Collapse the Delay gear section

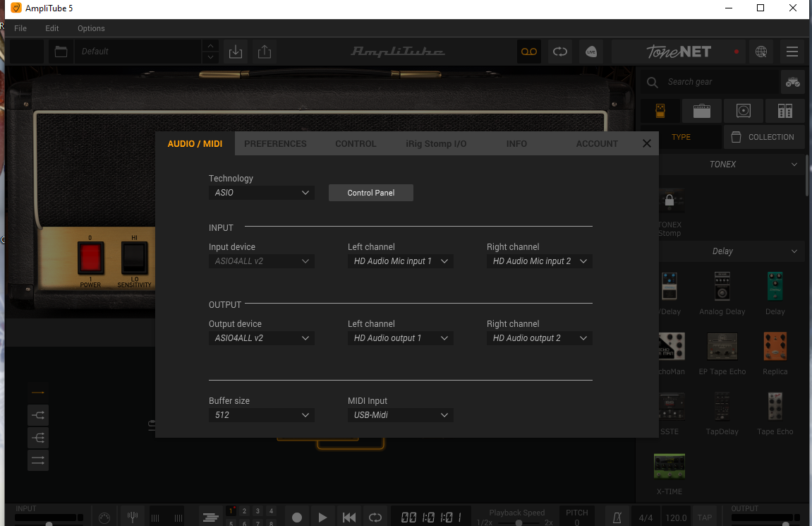[794, 251]
